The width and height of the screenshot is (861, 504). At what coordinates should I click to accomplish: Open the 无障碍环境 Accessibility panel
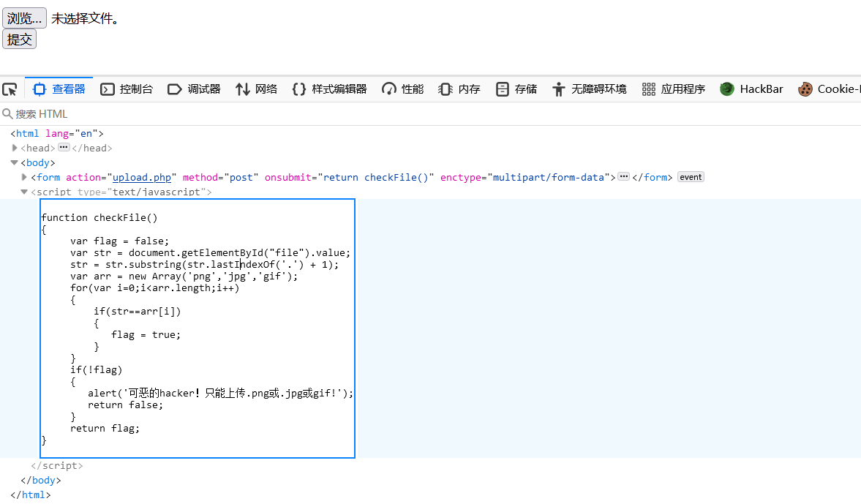(x=590, y=89)
